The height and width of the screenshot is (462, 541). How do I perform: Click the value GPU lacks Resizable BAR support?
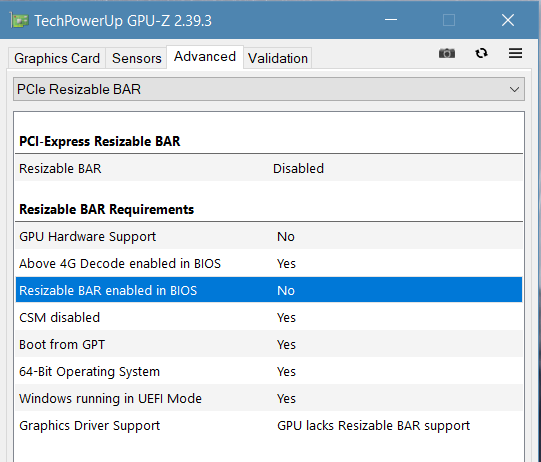coord(373,425)
